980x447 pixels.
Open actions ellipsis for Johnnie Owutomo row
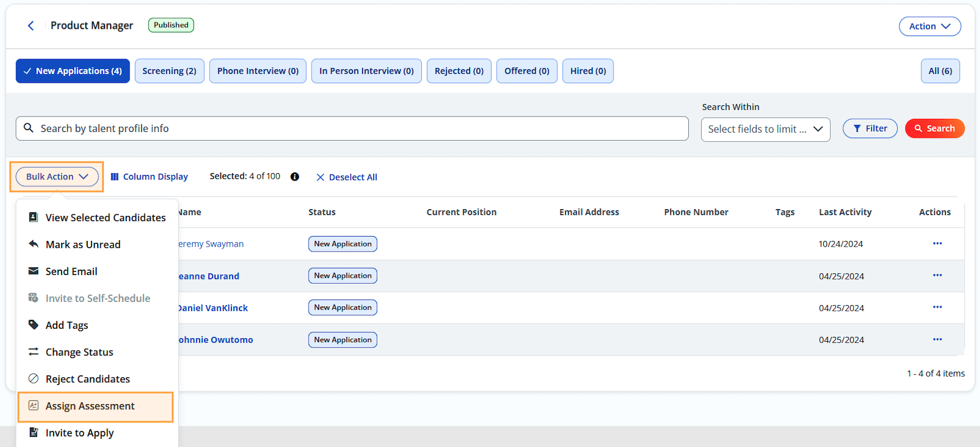click(x=937, y=339)
